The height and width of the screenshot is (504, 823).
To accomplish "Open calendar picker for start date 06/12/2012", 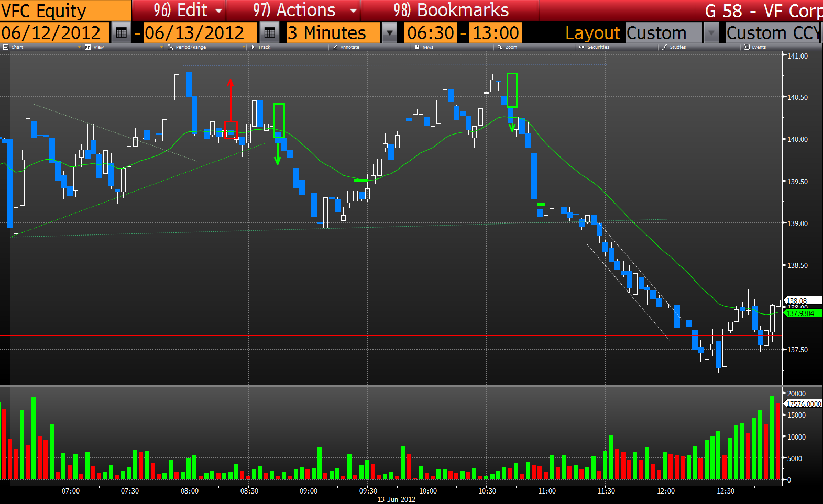I will [x=121, y=32].
